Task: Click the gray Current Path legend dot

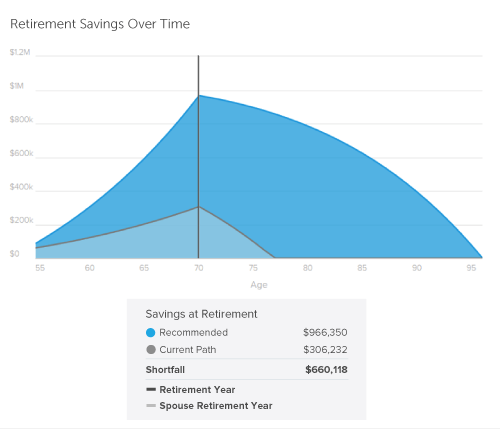Action: (x=151, y=350)
